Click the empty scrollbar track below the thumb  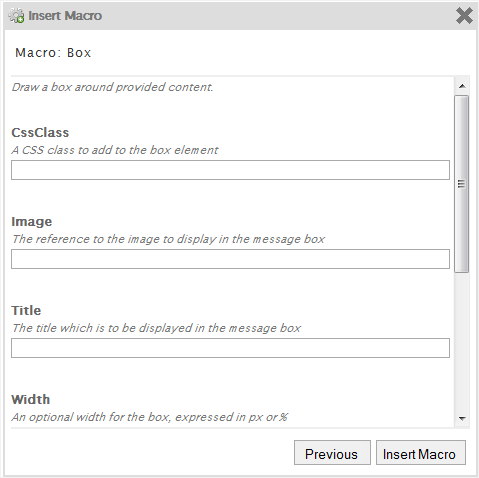pyautogui.click(x=462, y=342)
